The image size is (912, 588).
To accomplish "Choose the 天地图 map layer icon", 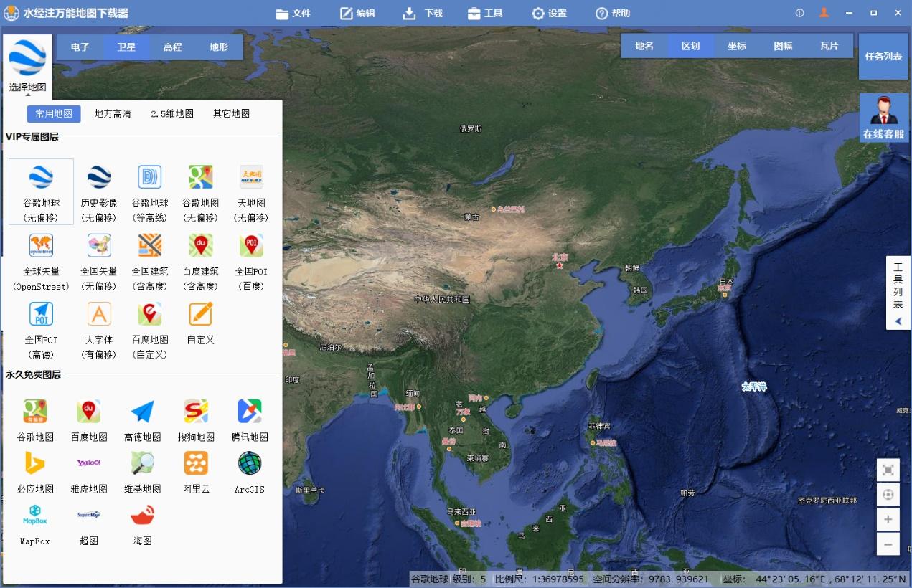I will 250,176.
